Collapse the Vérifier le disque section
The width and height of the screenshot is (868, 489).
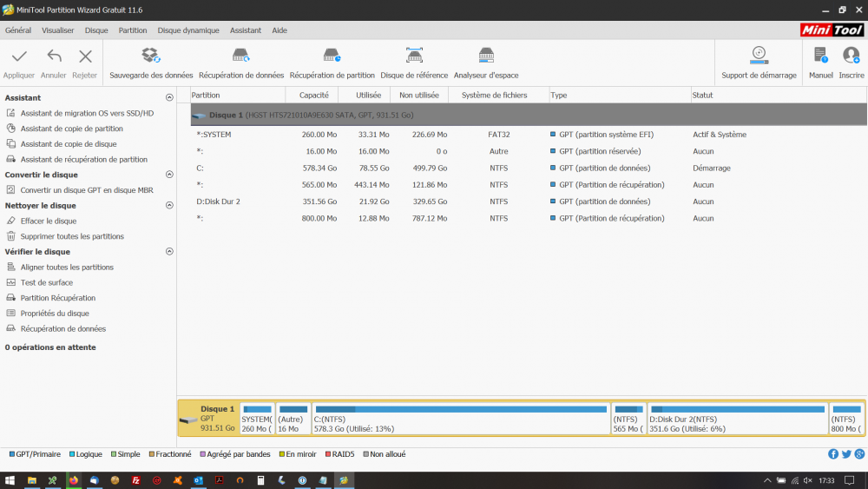(169, 252)
